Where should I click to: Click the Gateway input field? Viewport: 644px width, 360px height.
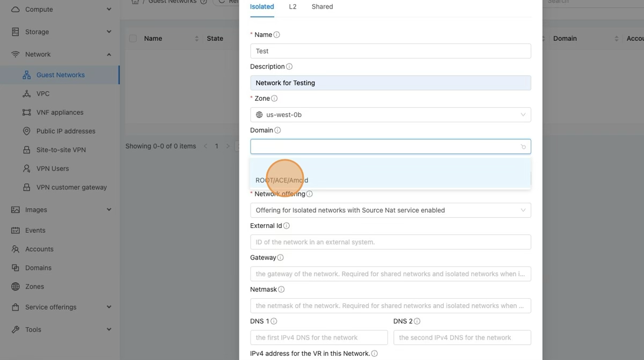(390, 274)
